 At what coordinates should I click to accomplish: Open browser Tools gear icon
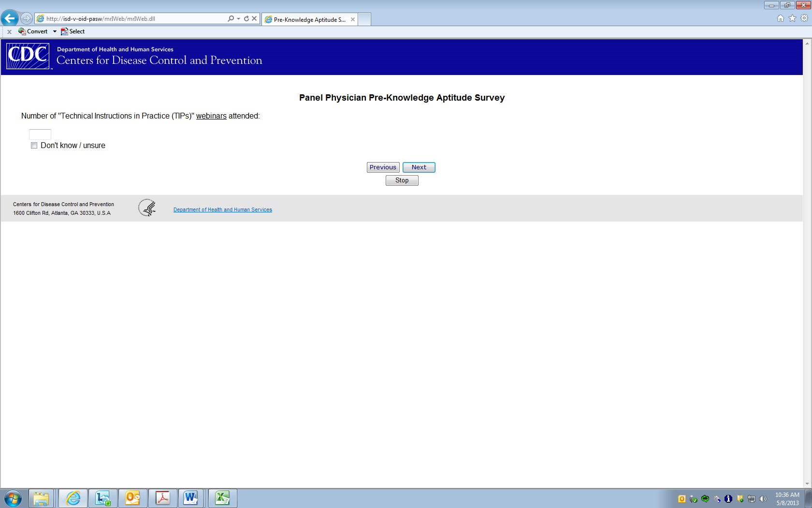(804, 18)
